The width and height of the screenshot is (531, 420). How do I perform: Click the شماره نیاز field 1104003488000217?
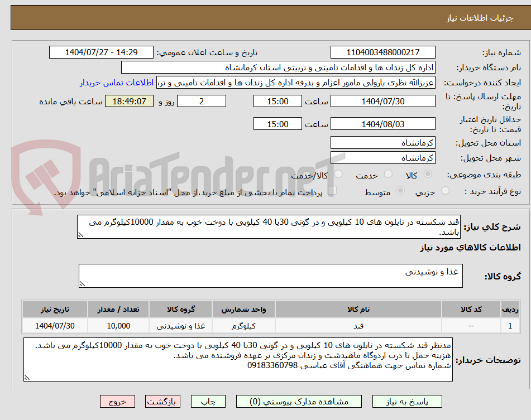(382, 52)
